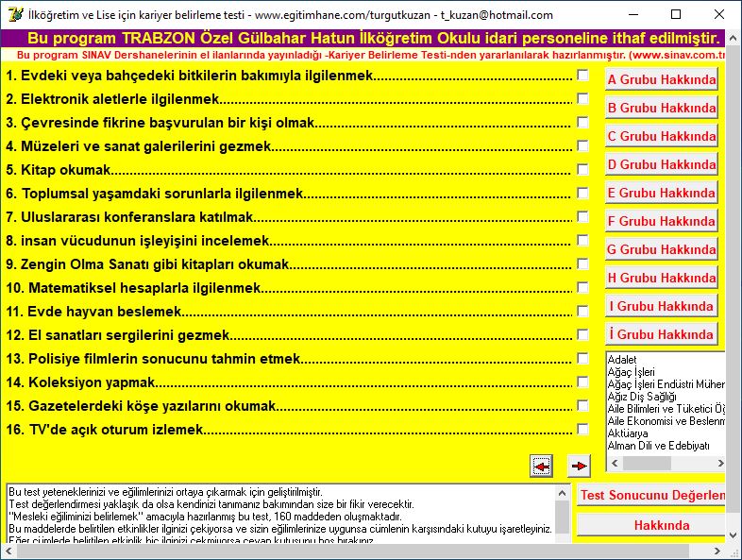The image size is (742, 560).
Task: Select checkbox for Uluslararası konferanslara katılmak
Action: [x=583, y=217]
